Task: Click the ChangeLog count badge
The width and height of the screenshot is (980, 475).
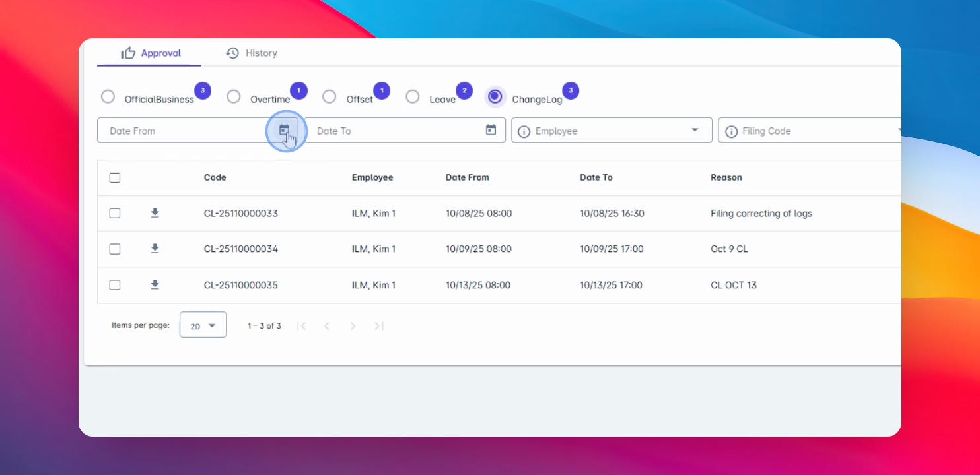Action: coord(571,90)
